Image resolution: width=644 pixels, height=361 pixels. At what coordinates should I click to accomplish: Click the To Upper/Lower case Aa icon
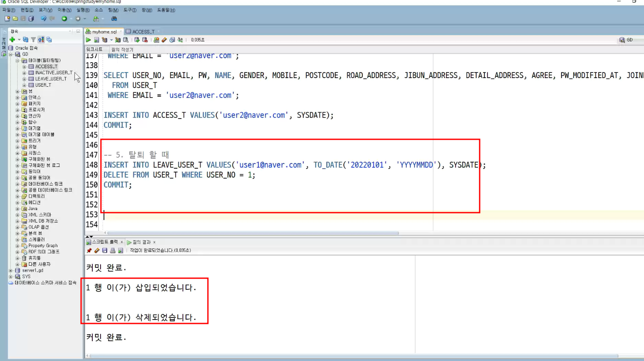tap(180, 40)
